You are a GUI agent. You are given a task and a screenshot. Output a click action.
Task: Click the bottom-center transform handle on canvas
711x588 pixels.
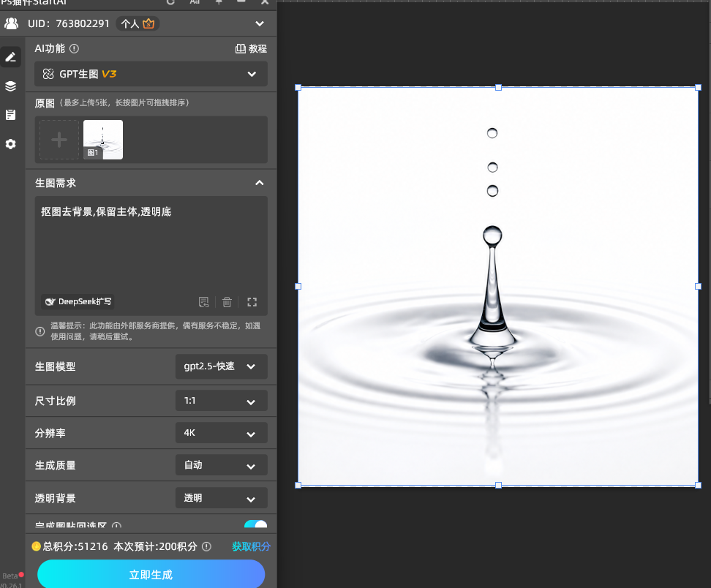498,485
